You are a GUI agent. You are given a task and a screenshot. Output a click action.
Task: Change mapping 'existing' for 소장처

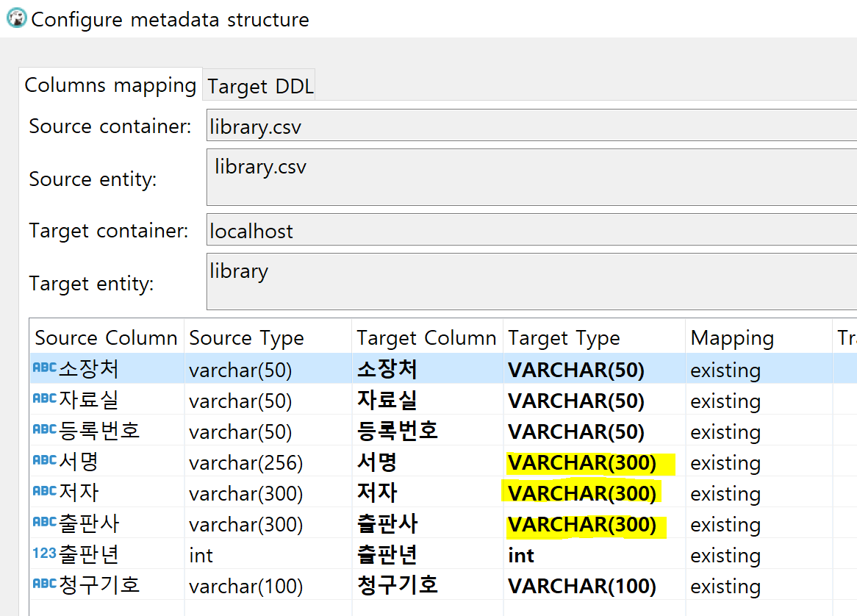(x=725, y=370)
